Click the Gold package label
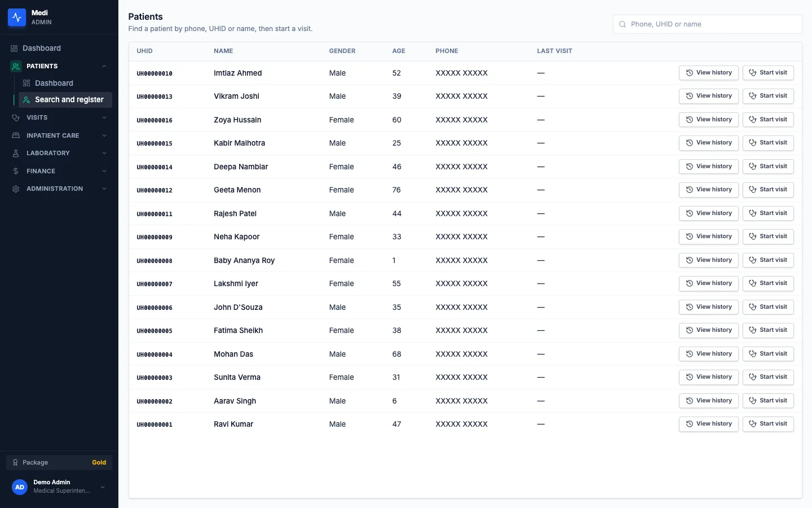This screenshot has width=812, height=508. tap(99, 462)
